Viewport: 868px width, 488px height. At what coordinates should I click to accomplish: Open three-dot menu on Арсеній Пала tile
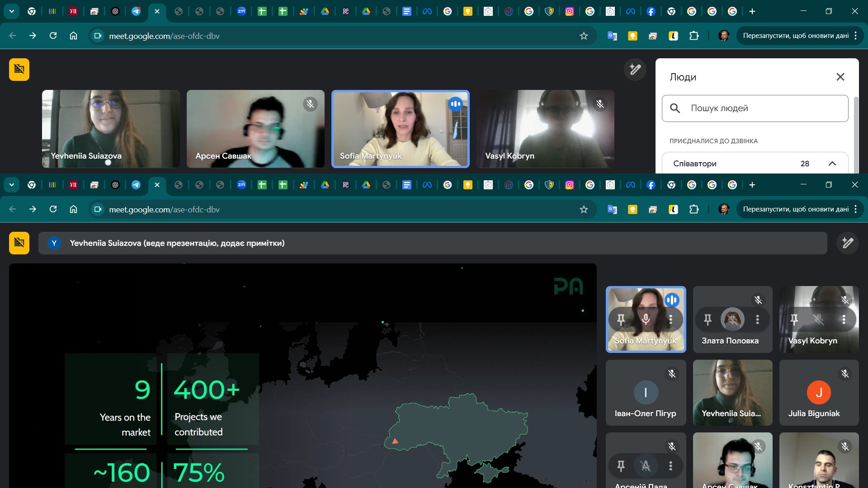coord(671,465)
